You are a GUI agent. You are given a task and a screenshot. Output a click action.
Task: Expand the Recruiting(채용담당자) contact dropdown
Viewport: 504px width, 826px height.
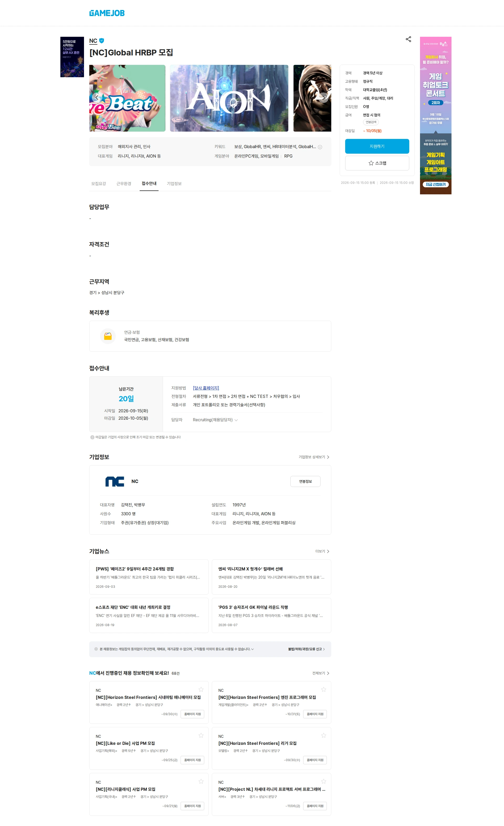pyautogui.click(x=215, y=420)
